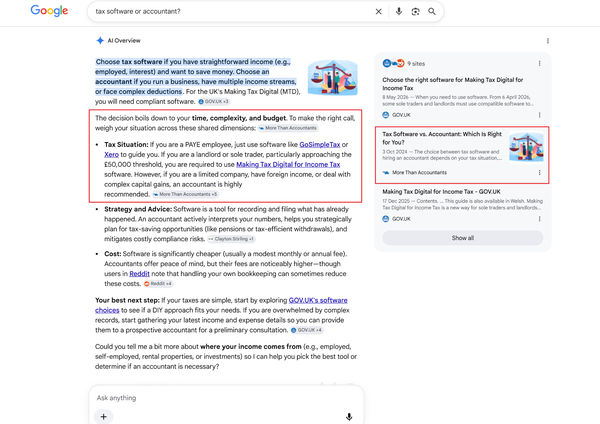Click More Than Accountants citation chip in intro
Viewport: 600px width, 424px height.
pos(288,128)
